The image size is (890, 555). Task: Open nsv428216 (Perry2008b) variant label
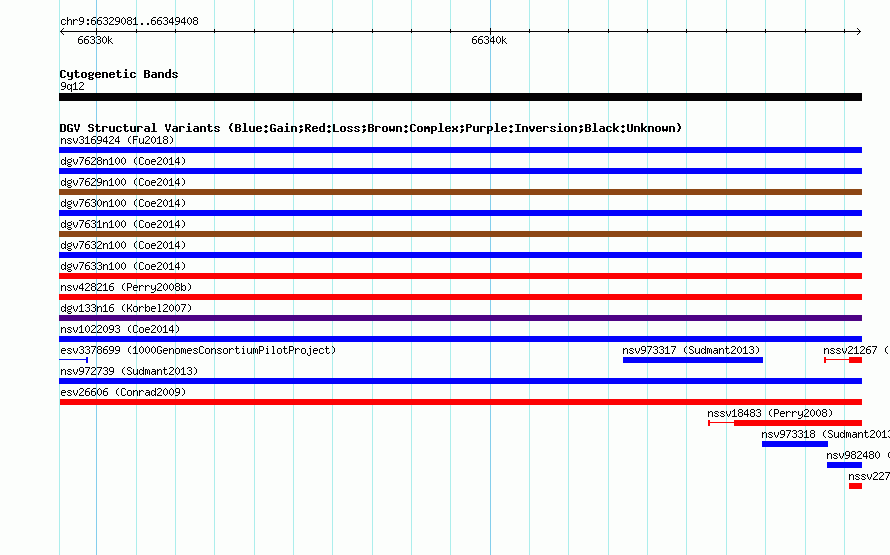pyautogui.click(x=126, y=287)
